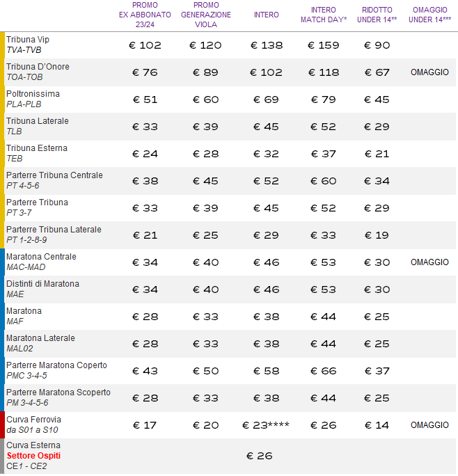
Task: Select the PLA-PLB sector code
Action: coord(24,104)
